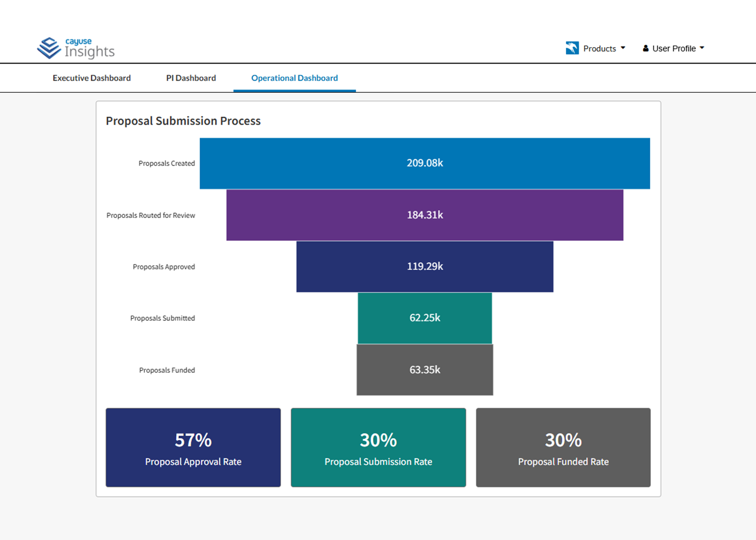756x540 pixels.
Task: Select the Proposals Created funnel bar
Action: click(425, 163)
